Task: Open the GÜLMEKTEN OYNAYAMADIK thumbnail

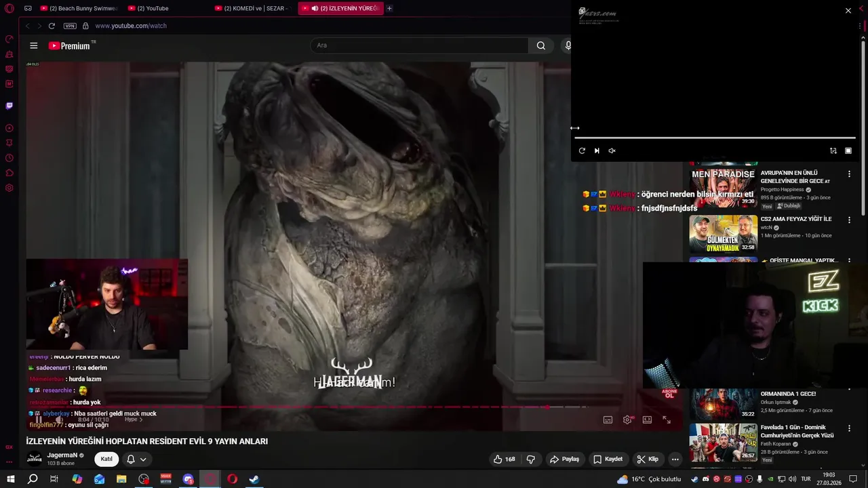Action: pyautogui.click(x=723, y=234)
